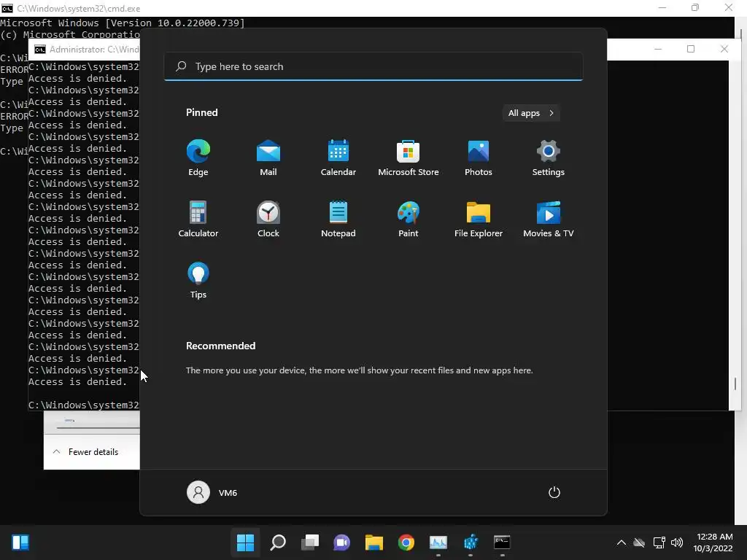The height and width of the screenshot is (560, 747).
Task: Open the Calendar app
Action: pyautogui.click(x=338, y=158)
